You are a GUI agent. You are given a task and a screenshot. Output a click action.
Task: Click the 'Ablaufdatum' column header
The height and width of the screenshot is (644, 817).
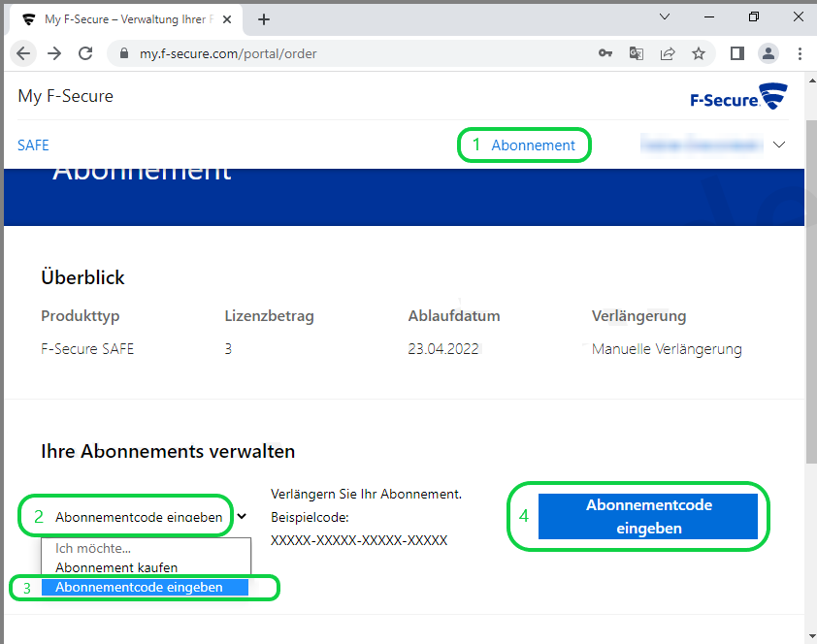click(x=454, y=316)
